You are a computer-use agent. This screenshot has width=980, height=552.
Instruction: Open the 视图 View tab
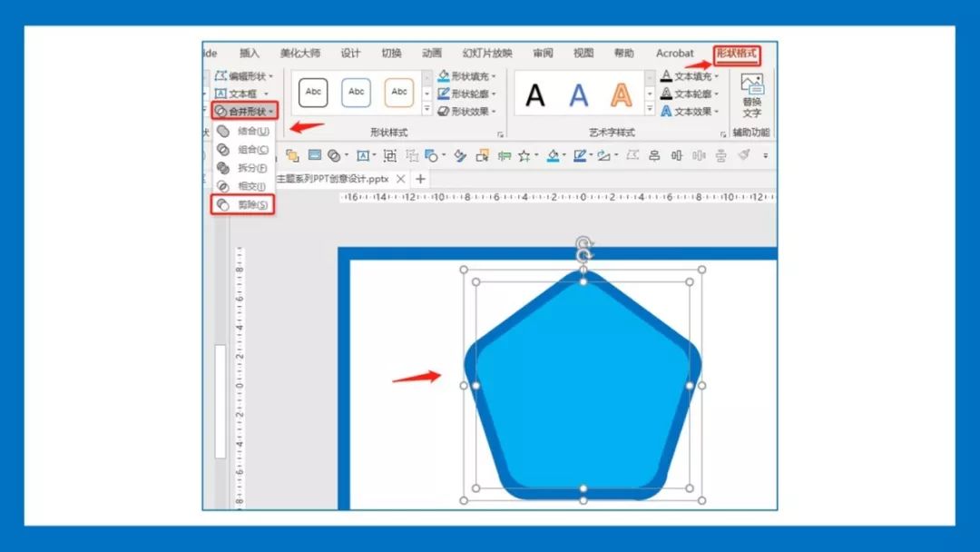[x=582, y=53]
